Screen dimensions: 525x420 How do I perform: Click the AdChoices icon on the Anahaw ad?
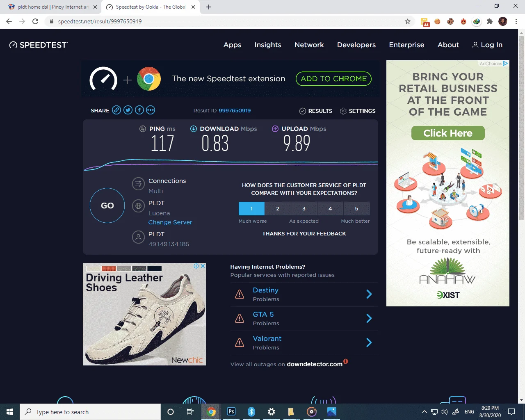[506, 64]
